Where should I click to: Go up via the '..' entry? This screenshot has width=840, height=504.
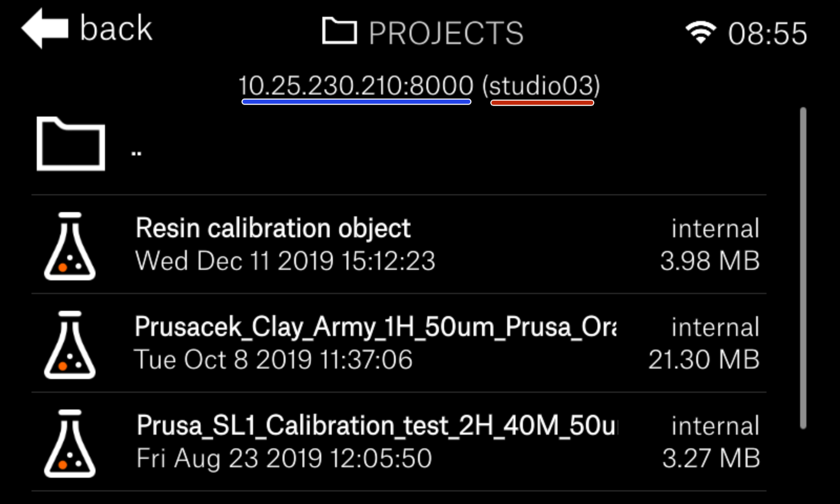click(x=136, y=153)
